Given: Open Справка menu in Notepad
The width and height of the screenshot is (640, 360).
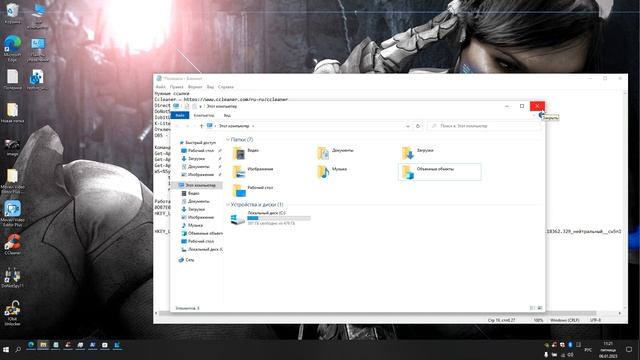Looking at the screenshot, I should click(226, 87).
